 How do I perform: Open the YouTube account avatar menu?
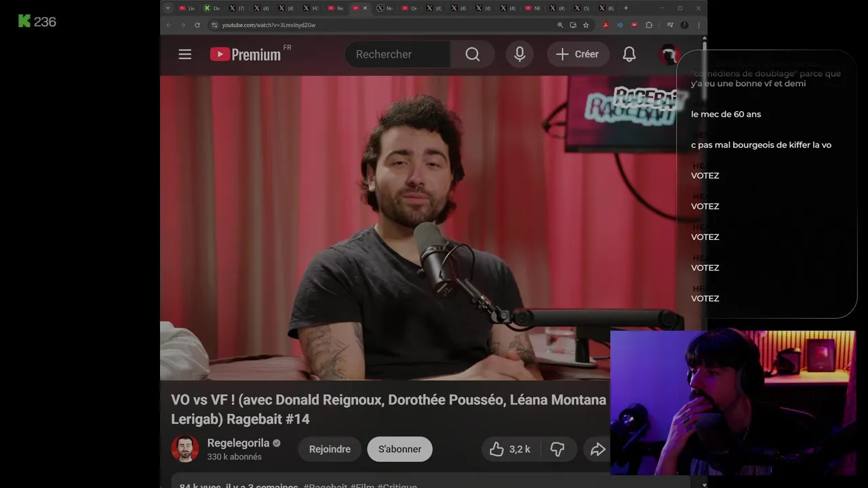[669, 54]
